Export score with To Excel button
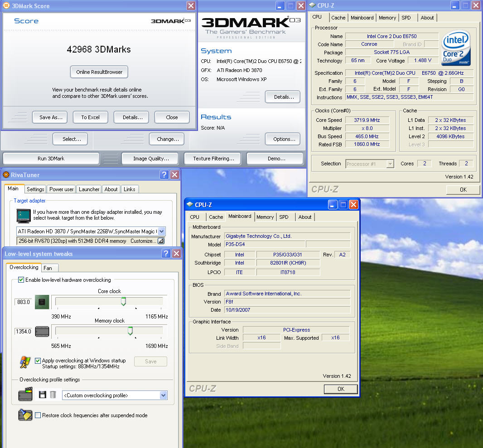 90,117
